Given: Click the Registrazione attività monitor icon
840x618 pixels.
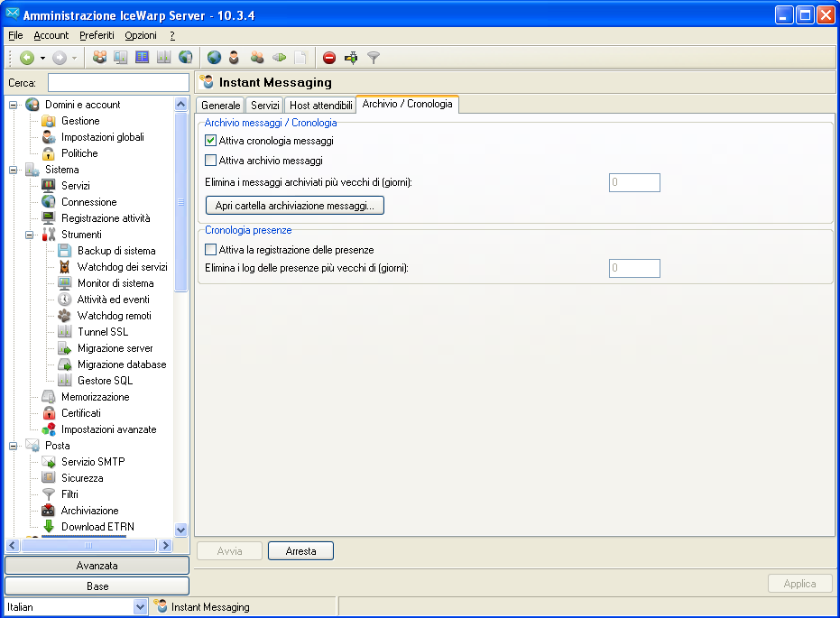Looking at the screenshot, I should click(x=49, y=218).
